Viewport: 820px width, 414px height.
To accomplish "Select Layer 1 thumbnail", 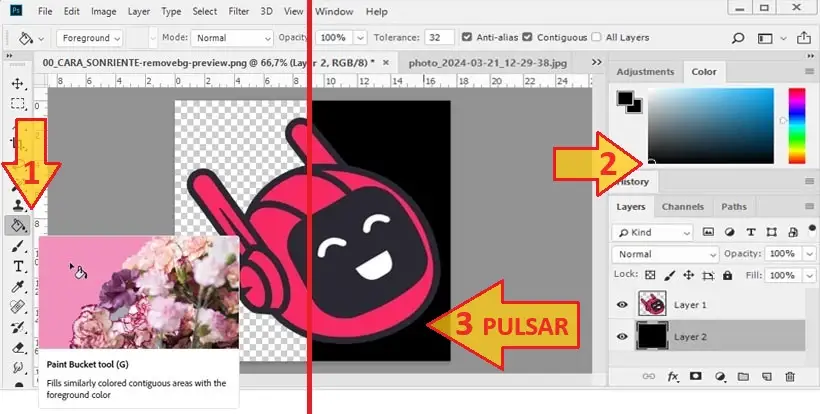I will pos(652,304).
